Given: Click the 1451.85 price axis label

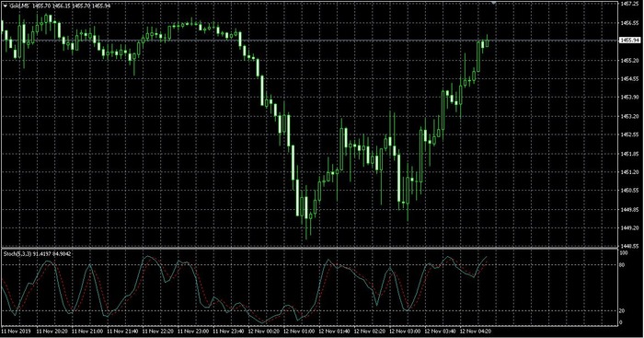Looking at the screenshot, I should pos(629,154).
